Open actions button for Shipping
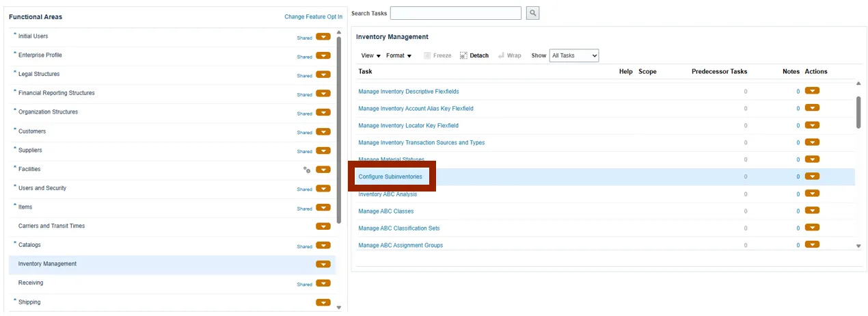Viewport: 868px width, 316px height. [323, 302]
